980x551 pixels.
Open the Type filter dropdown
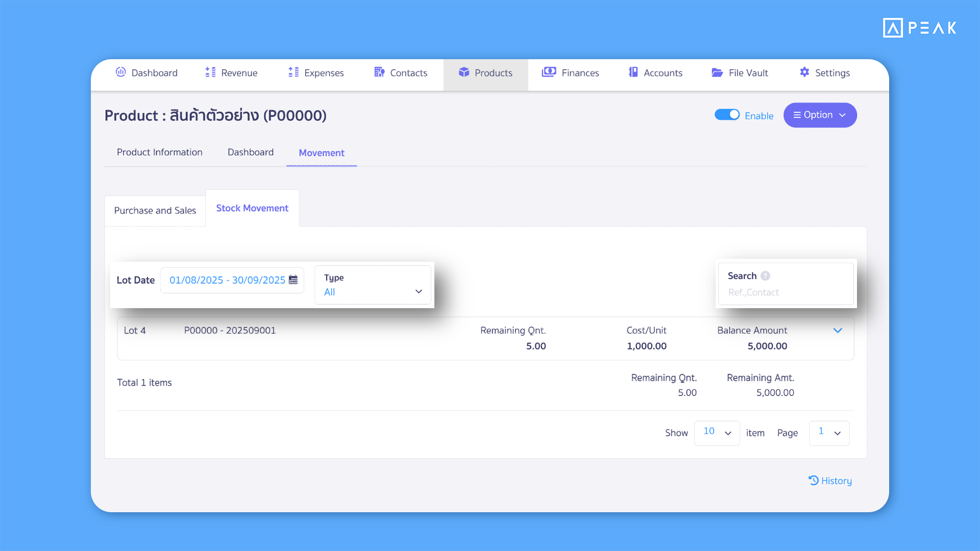(373, 285)
